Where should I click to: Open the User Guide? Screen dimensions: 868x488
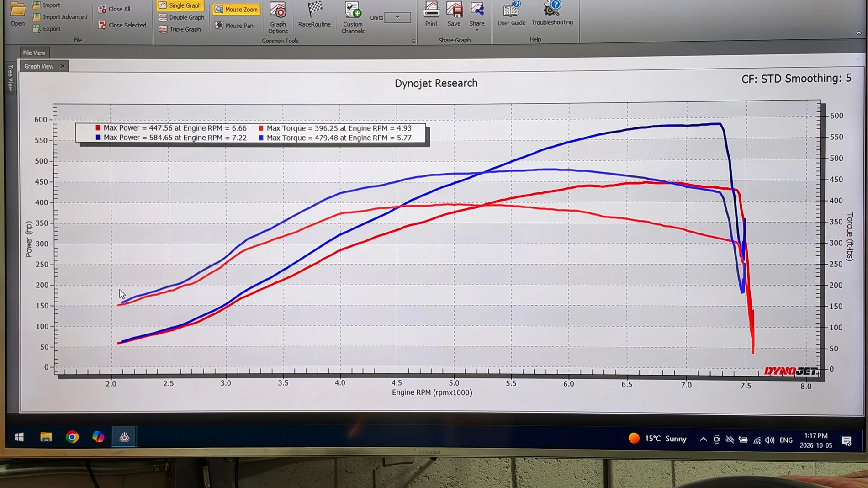tap(511, 13)
